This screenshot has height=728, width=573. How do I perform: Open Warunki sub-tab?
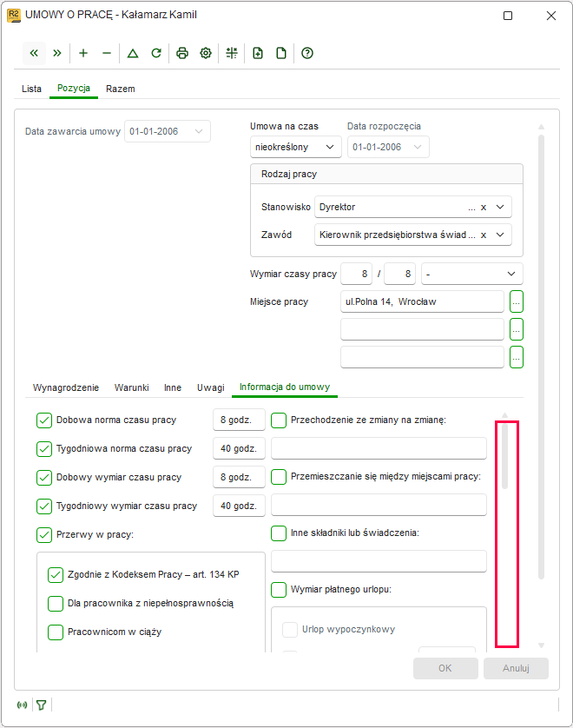coord(132,387)
